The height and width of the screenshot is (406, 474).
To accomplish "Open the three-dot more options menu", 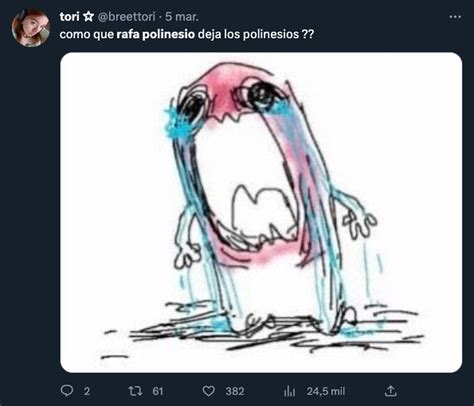I will pyautogui.click(x=455, y=17).
